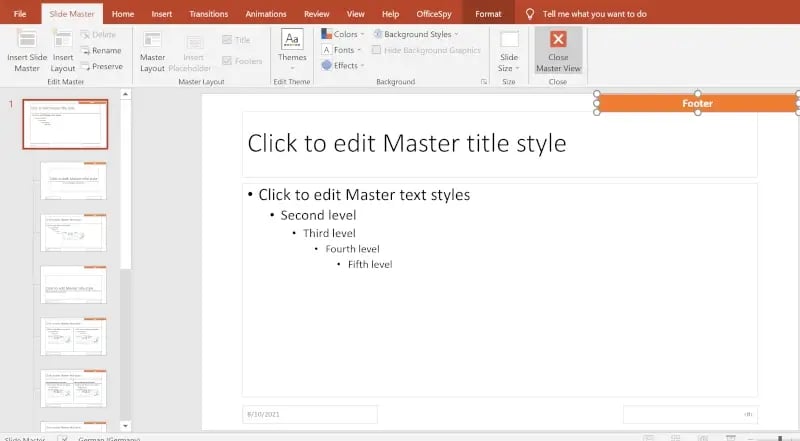This screenshot has width=800, height=441.
Task: Open the Slide Size dropdown
Action: 509,51
